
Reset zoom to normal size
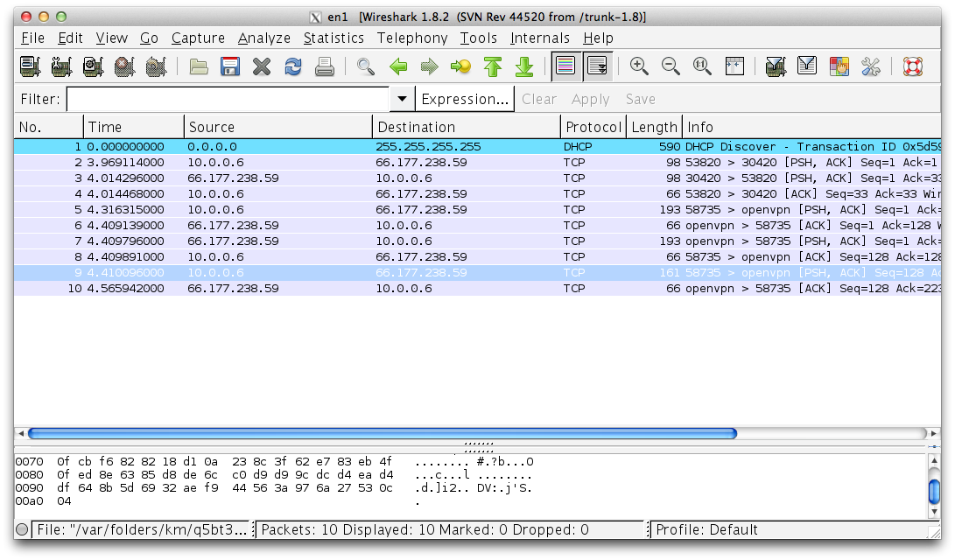pos(702,66)
